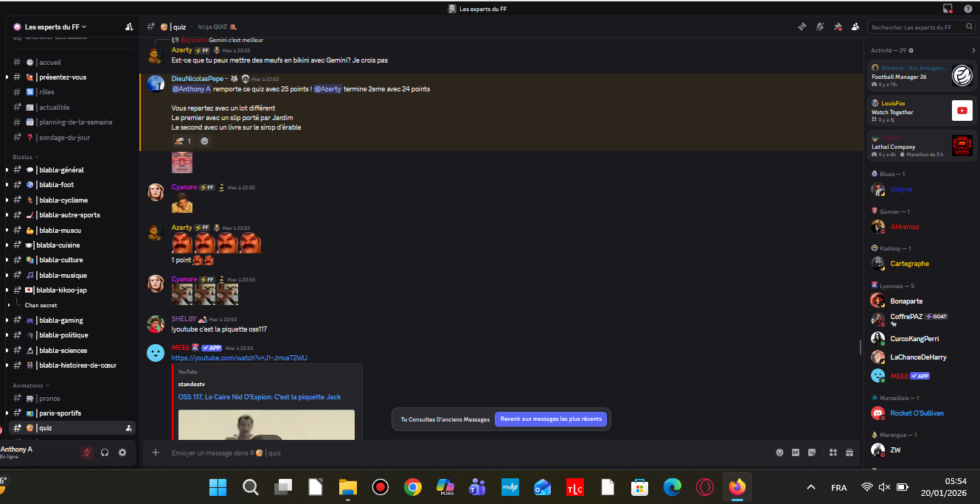Toggle the existing reaction with count 1
Image resolution: width=980 pixels, height=504 pixels.
183,141
